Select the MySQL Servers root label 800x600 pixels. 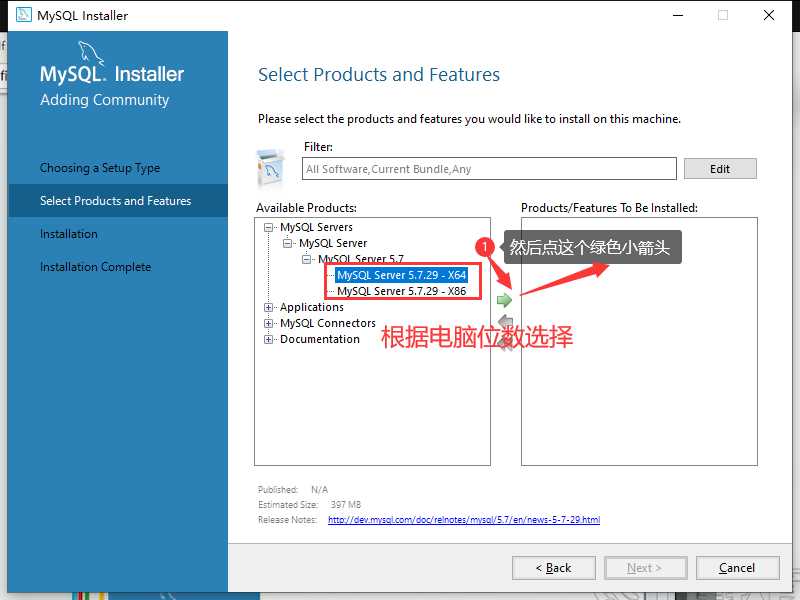click(x=316, y=227)
